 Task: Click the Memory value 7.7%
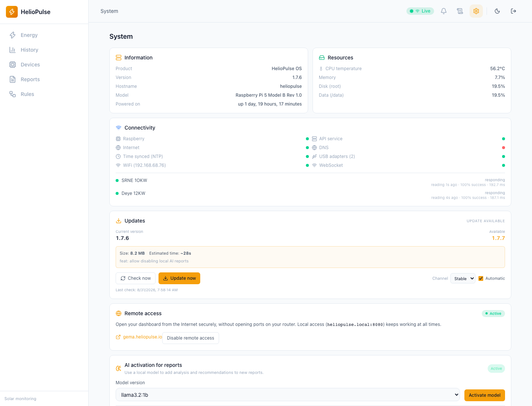[500, 78]
